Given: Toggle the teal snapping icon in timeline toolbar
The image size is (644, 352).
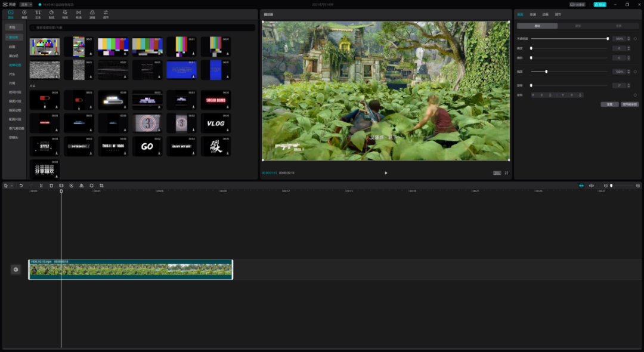Looking at the screenshot, I should coord(581,186).
